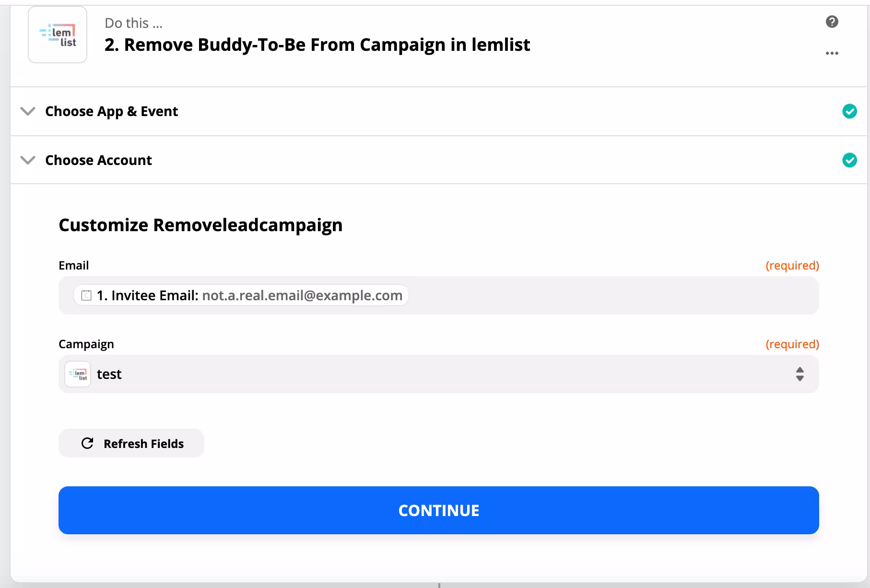Screen dimensions: 870x588
Task: Select the Choose App & Event section title
Action: point(111,111)
